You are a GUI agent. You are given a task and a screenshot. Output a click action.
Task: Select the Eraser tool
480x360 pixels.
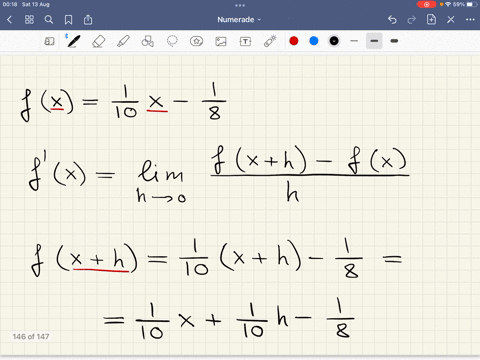(x=99, y=41)
